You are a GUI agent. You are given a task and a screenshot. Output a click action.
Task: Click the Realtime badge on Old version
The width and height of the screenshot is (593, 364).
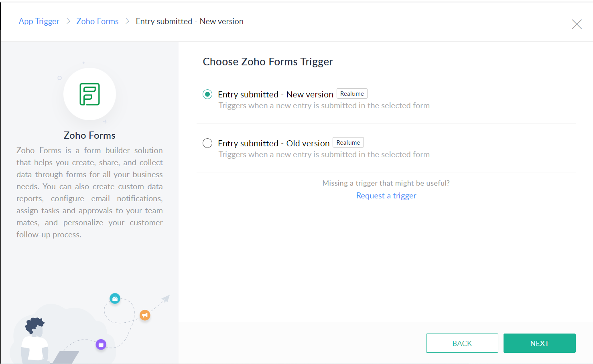click(348, 143)
